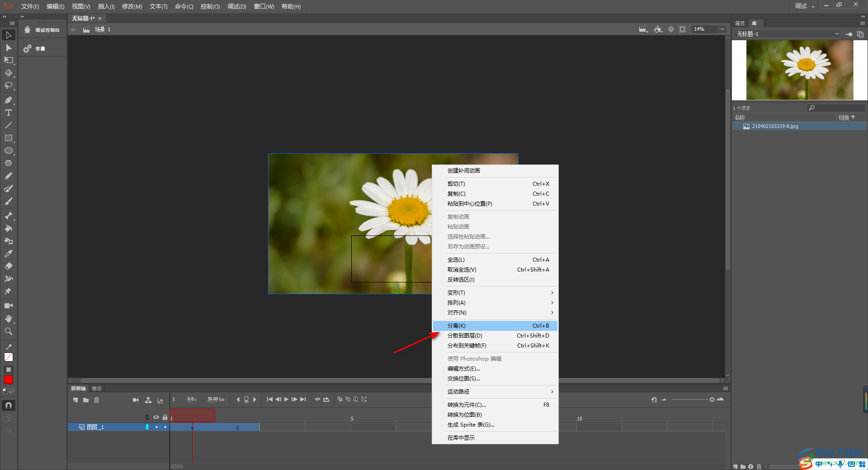Select the Line tool

pyautogui.click(x=8, y=125)
